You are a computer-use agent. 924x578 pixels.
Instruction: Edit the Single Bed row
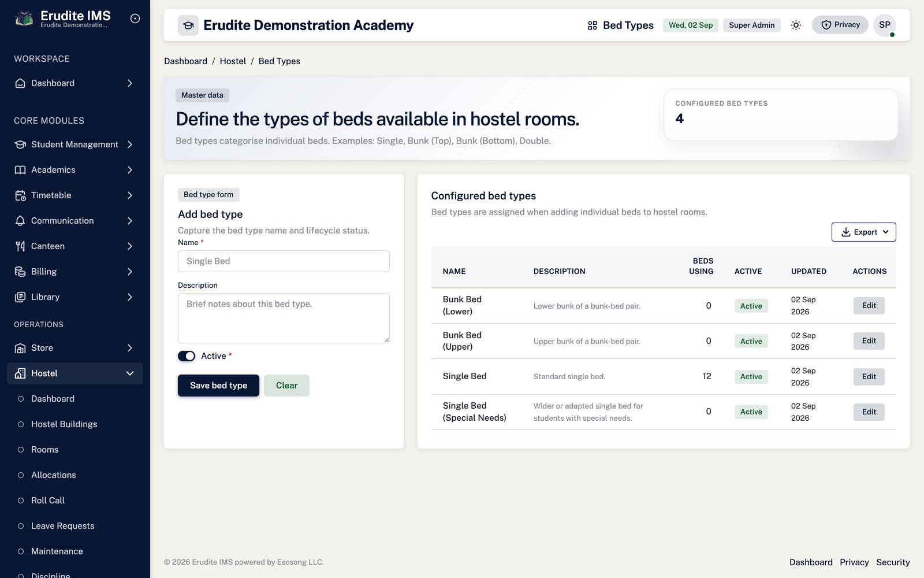tap(869, 377)
